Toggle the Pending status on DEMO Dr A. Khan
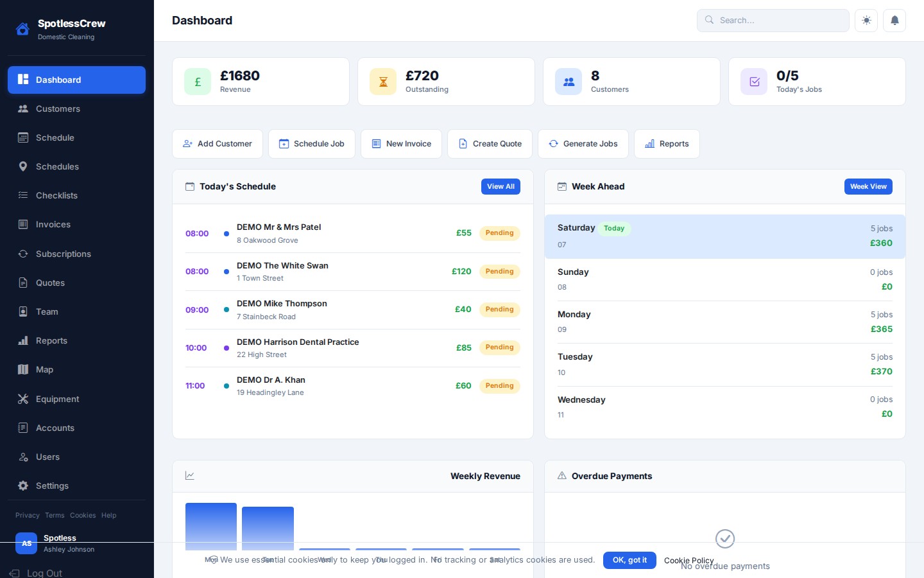Screen dimensions: 924x578 coord(499,386)
